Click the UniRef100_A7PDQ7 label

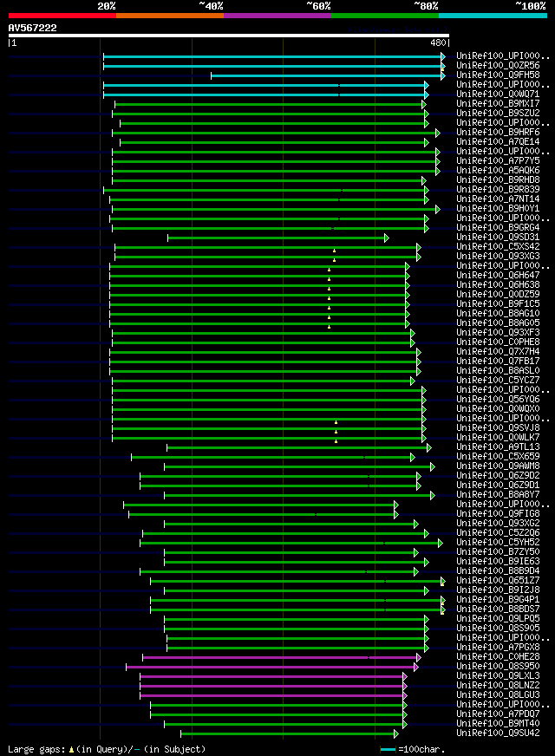498,714
